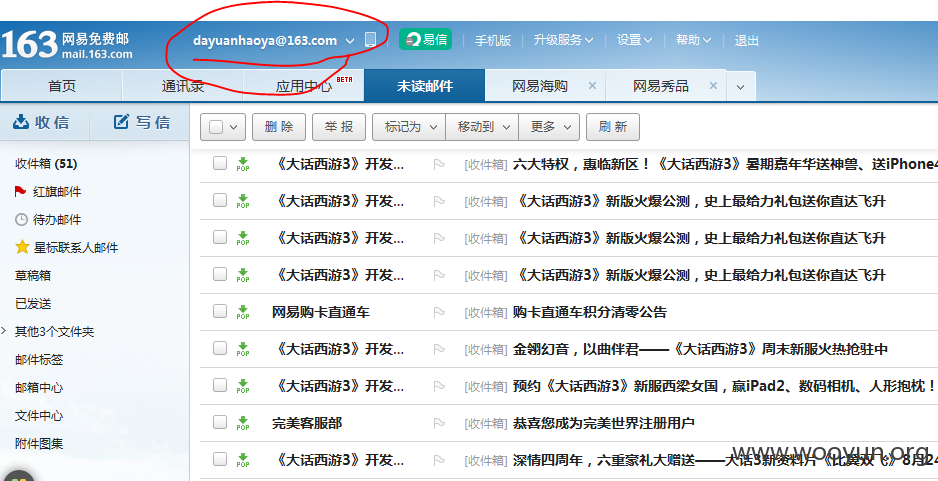Open 收件箱 (51) folder

[x=46, y=163]
